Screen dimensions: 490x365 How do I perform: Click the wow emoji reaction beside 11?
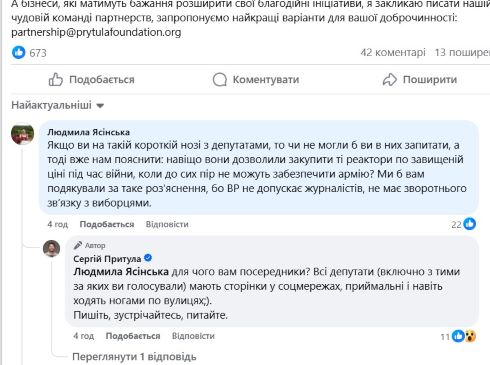[x=470, y=336]
